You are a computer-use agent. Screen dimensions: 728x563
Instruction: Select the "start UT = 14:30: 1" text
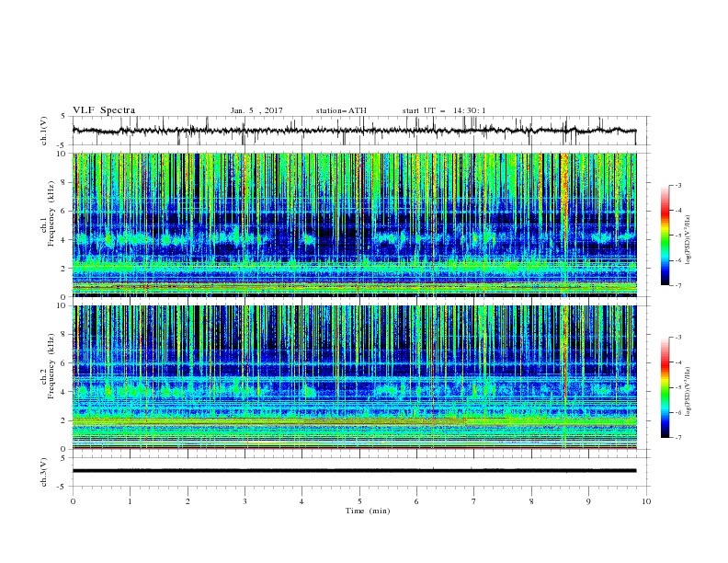click(x=444, y=110)
